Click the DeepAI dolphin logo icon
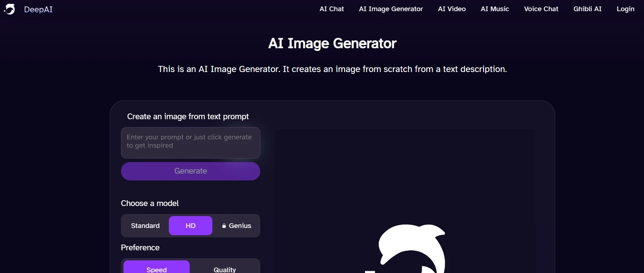Image resolution: width=644 pixels, height=273 pixels. click(x=10, y=9)
